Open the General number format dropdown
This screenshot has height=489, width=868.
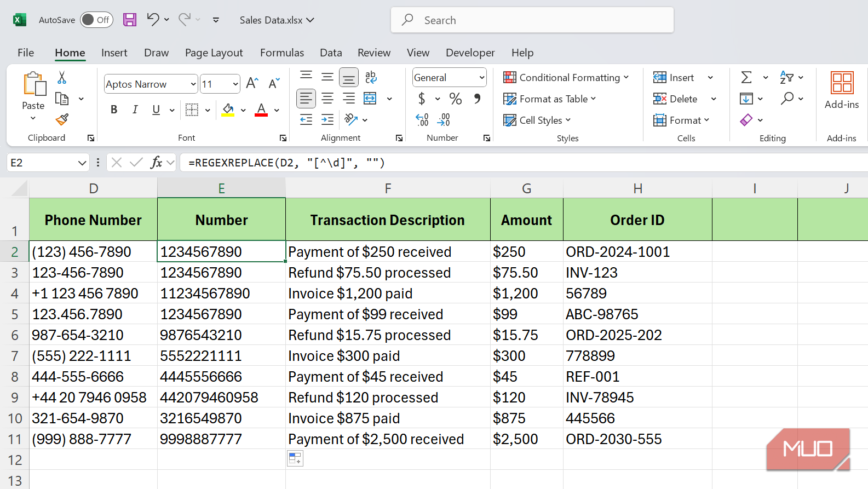482,77
